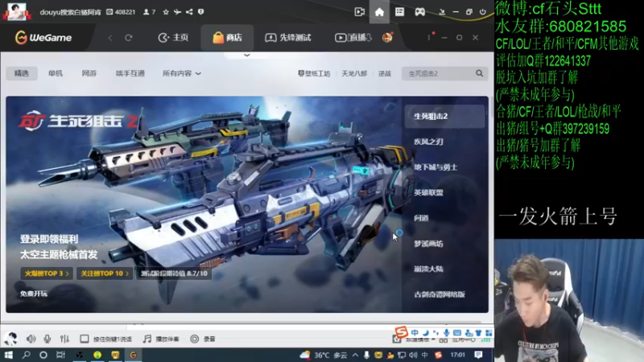Open the 主页 home tab in WeGame
Screen dimensions: 644x362
click(x=173, y=38)
